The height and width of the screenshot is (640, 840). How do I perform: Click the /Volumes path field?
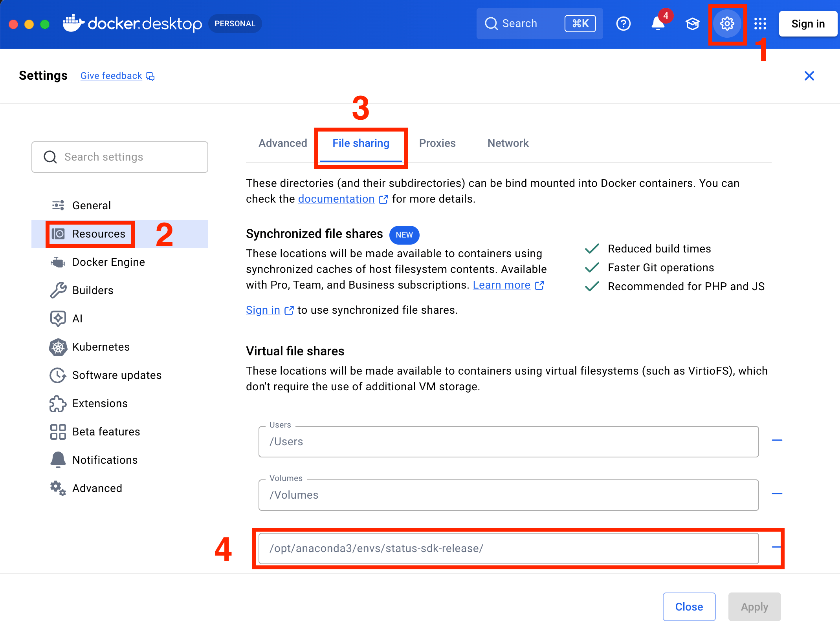pos(508,495)
